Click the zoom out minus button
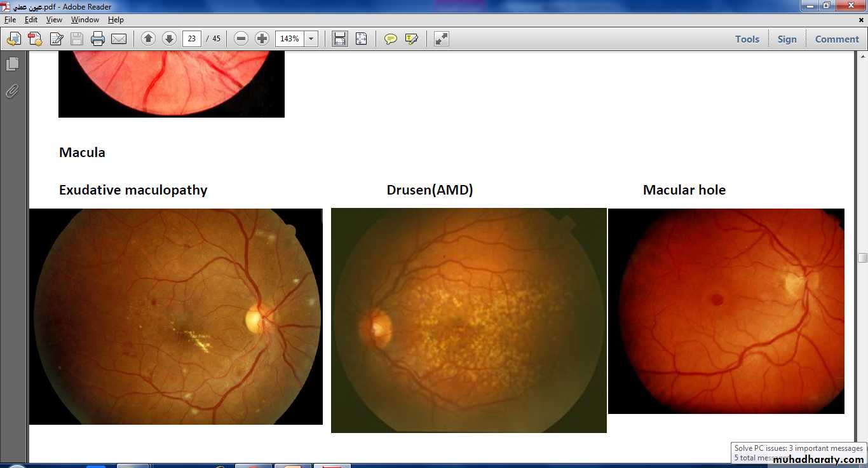 click(x=241, y=39)
